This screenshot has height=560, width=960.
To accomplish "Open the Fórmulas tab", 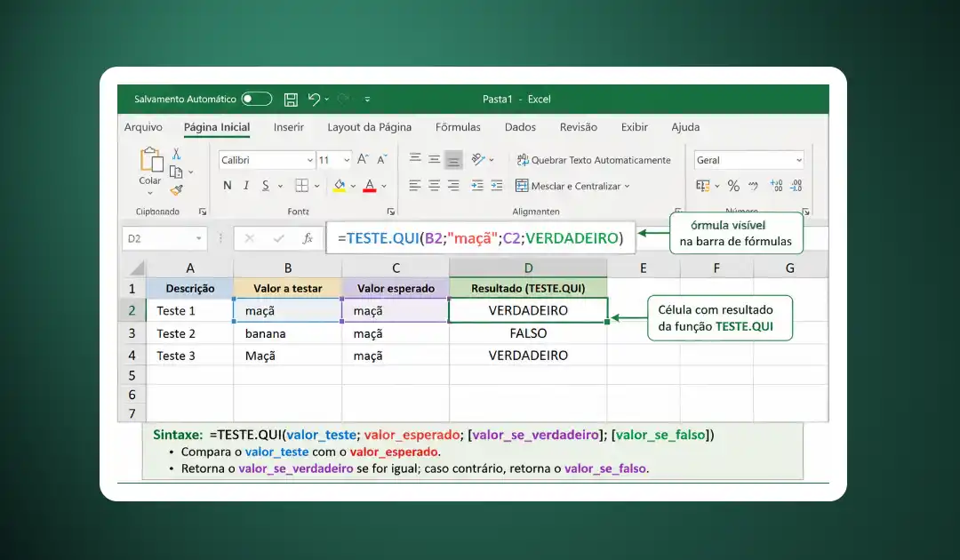I will coord(458,127).
